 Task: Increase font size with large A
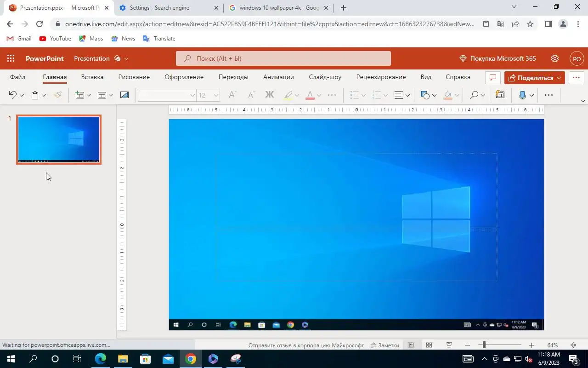[x=232, y=95]
